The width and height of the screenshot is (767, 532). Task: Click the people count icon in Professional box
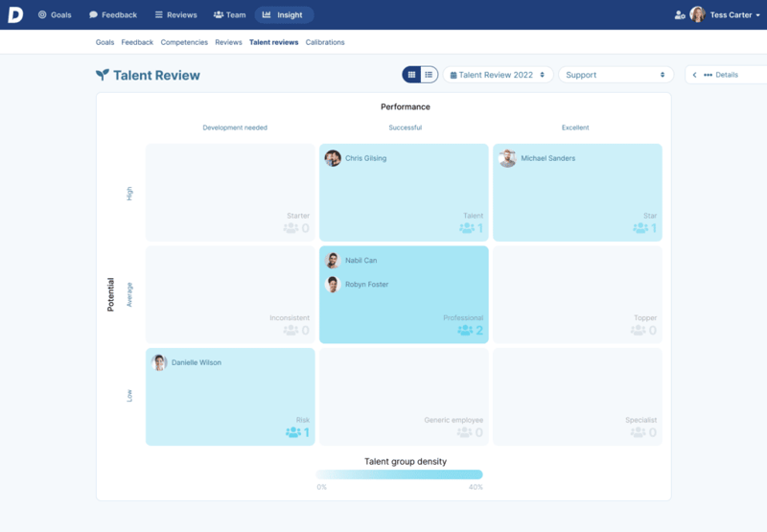[x=465, y=331]
